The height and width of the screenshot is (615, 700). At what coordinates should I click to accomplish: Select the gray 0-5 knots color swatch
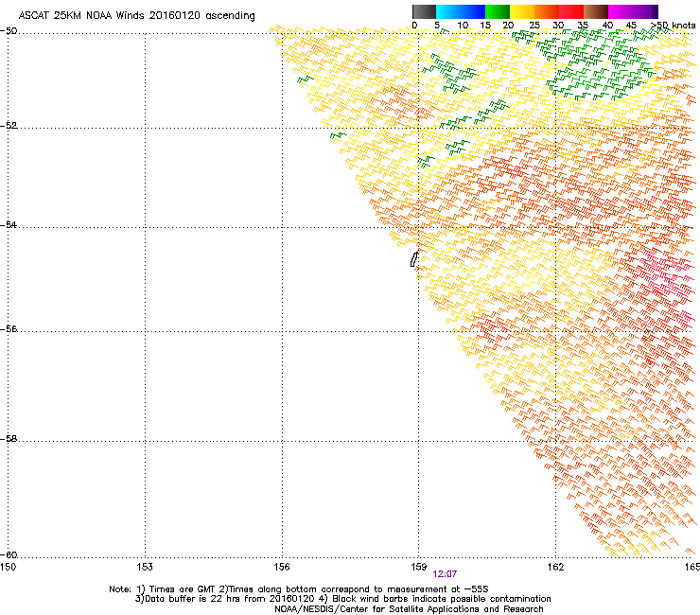[424, 11]
